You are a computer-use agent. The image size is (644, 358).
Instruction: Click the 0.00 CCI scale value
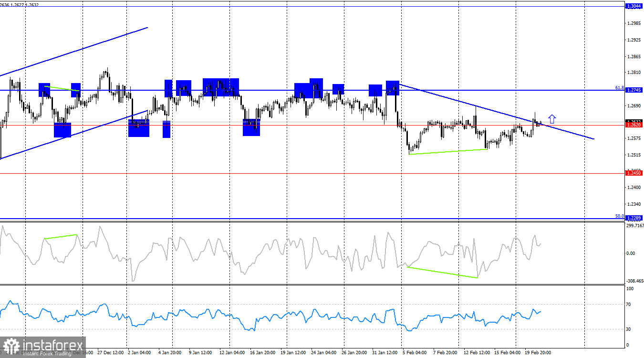[x=631, y=253]
